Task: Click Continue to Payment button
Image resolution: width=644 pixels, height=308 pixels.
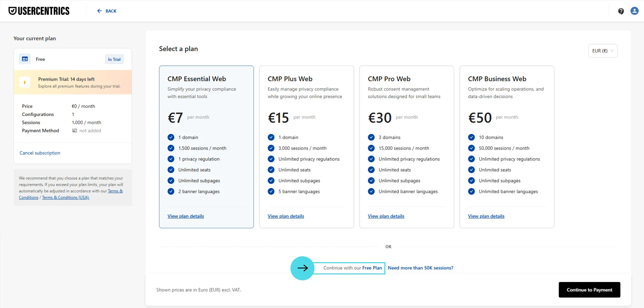Action: pos(589,290)
